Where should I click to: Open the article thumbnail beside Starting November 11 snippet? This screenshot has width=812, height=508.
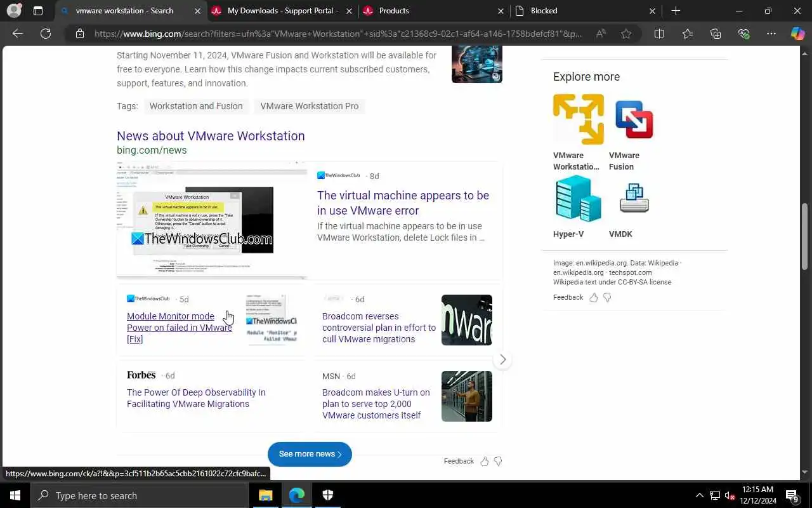point(477,64)
